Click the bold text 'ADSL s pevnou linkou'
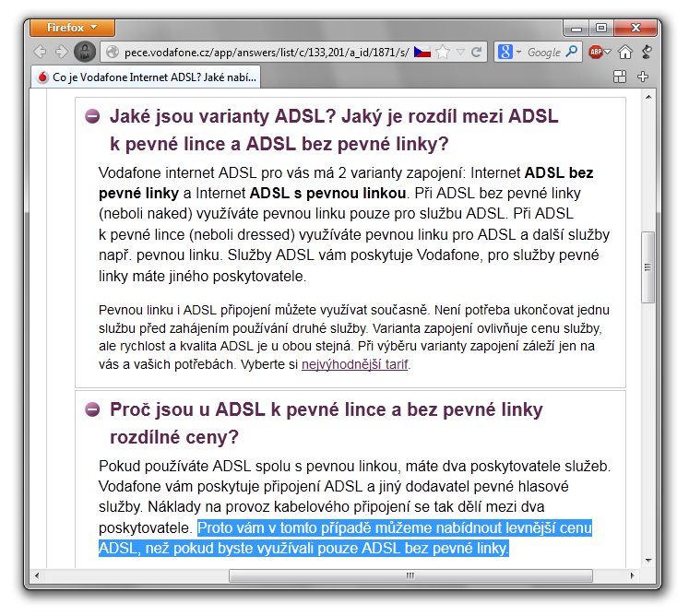This screenshot has height=616, width=689. (x=327, y=194)
